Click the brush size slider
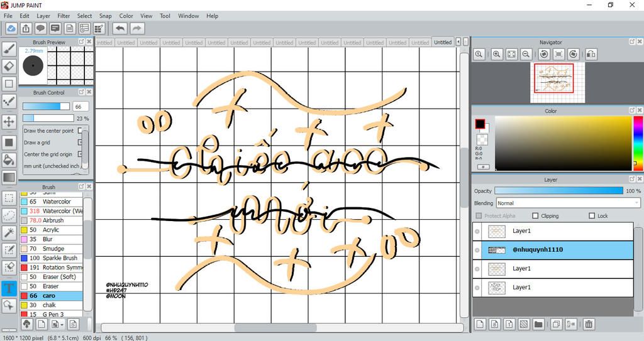Image resolution: width=644 pixels, height=341 pixels. (47, 106)
